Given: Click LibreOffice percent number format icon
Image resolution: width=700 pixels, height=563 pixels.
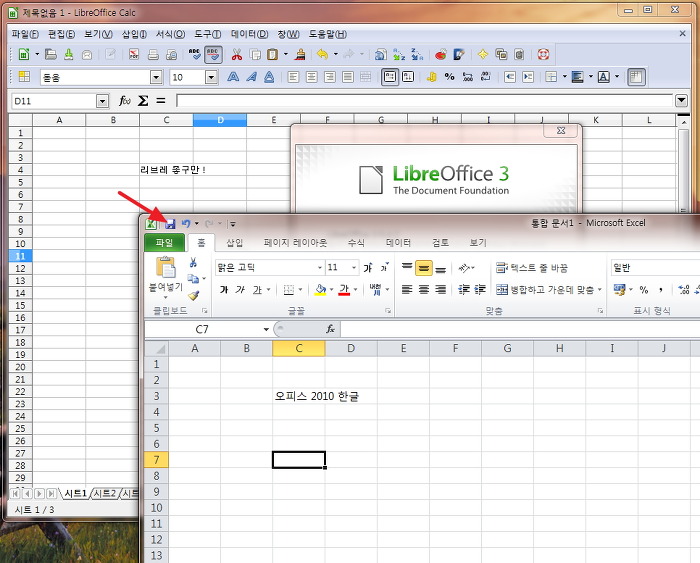Looking at the screenshot, I should [450, 77].
